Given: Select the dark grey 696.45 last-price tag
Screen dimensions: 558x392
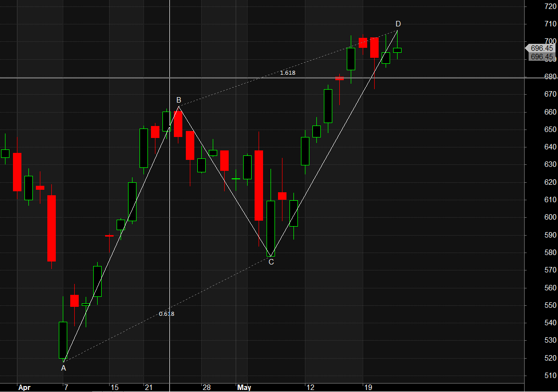Looking at the screenshot, I should pos(541,57).
